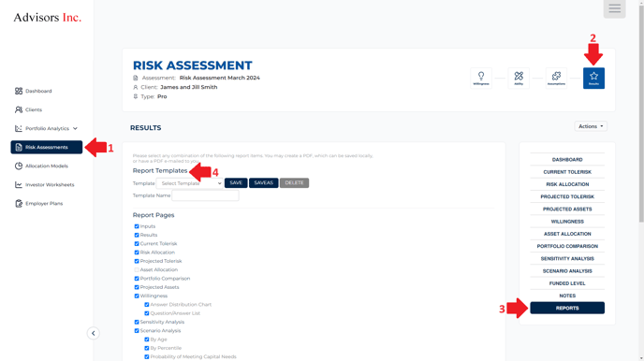Collapse the sidebar with the chevron button
The width and height of the screenshot is (644, 361).
click(x=94, y=333)
